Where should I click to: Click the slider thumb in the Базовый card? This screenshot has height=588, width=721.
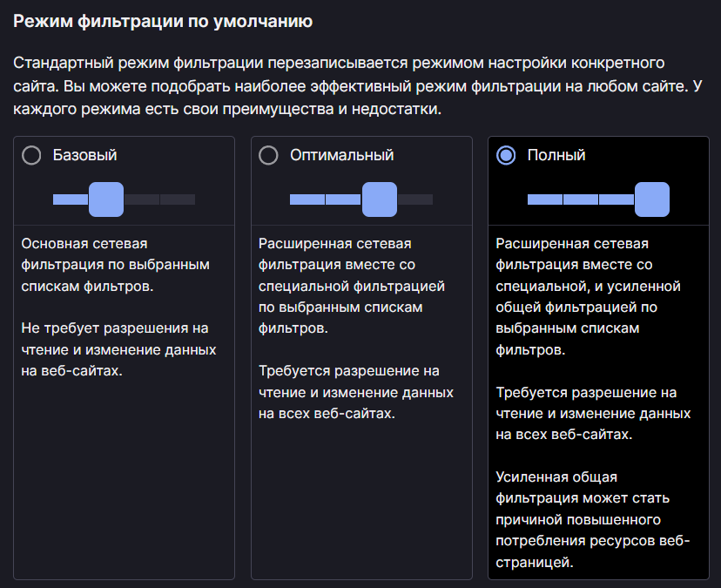coord(106,199)
